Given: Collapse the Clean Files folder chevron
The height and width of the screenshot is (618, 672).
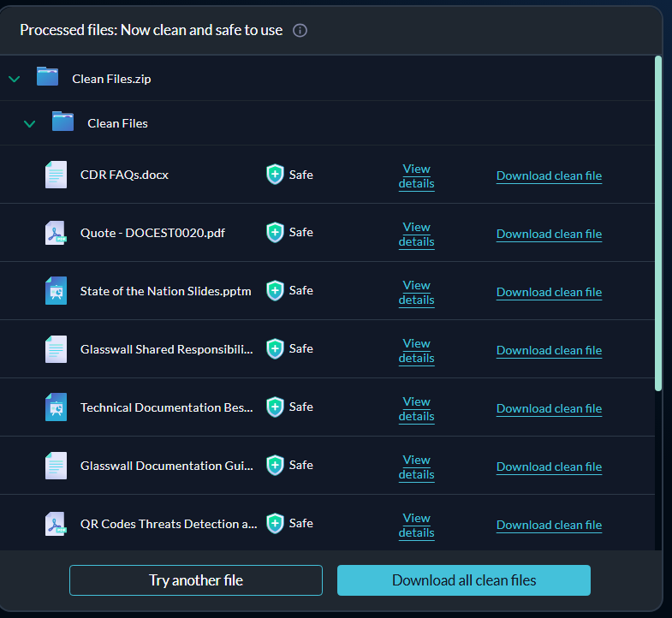Looking at the screenshot, I should click(30, 123).
